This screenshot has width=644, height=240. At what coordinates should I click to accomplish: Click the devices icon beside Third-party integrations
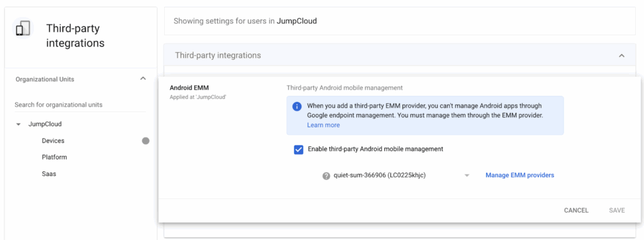pyautogui.click(x=23, y=29)
